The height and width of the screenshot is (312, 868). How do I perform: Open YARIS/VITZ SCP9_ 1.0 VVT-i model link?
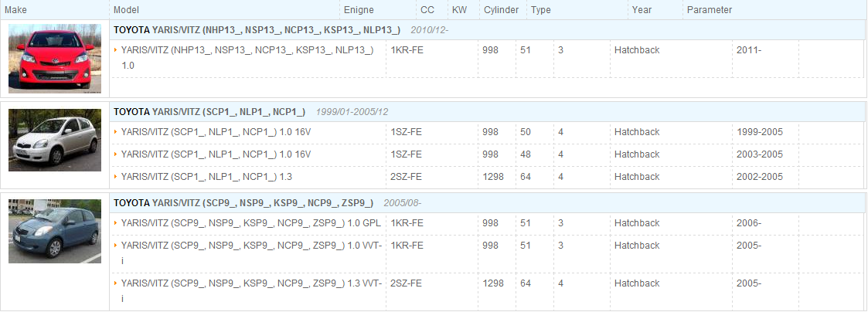(x=251, y=253)
